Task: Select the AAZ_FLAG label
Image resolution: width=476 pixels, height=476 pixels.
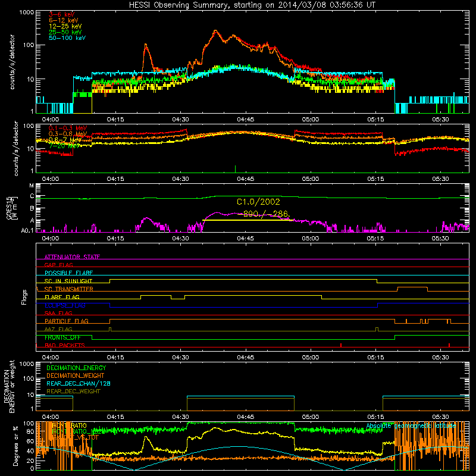Action: (x=58, y=329)
